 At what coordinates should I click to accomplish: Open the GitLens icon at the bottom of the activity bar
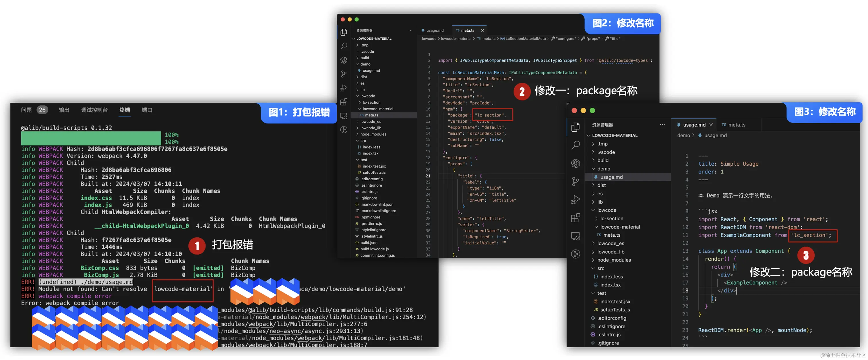click(x=344, y=130)
